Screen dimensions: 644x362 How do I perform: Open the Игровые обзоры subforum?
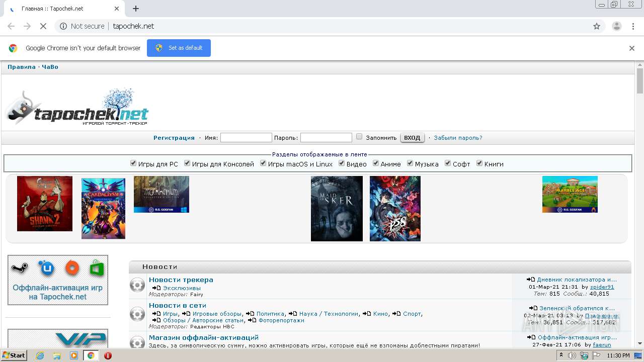coord(217,314)
